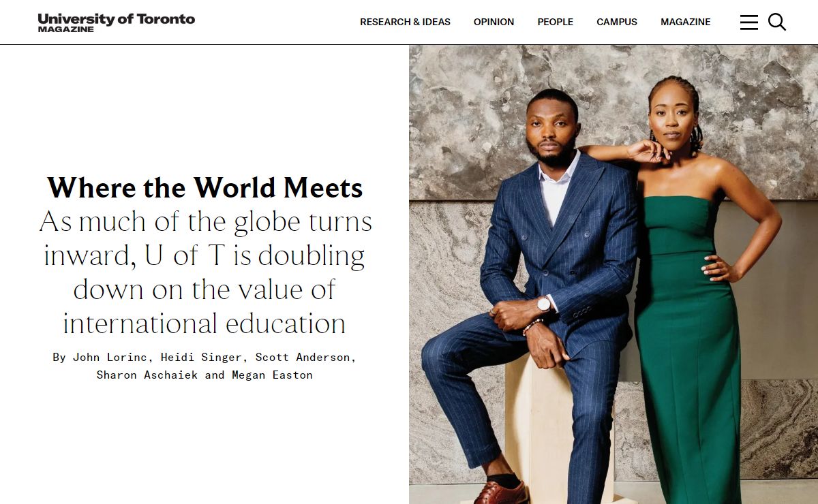Image resolution: width=818 pixels, height=504 pixels.
Task: Open the Campus menu item
Action: pyautogui.click(x=617, y=22)
